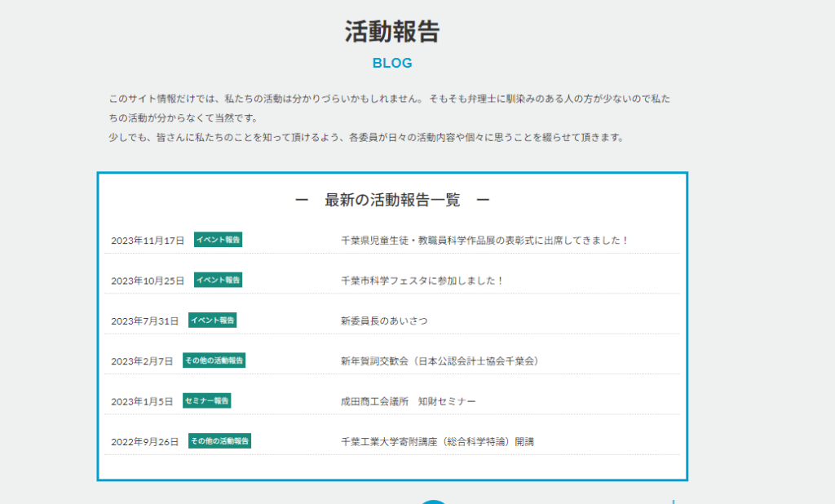Viewport: 835px width, 504px height.
Task: Open the 成田商工会議所 知財セミナー post
Action: [408, 401]
